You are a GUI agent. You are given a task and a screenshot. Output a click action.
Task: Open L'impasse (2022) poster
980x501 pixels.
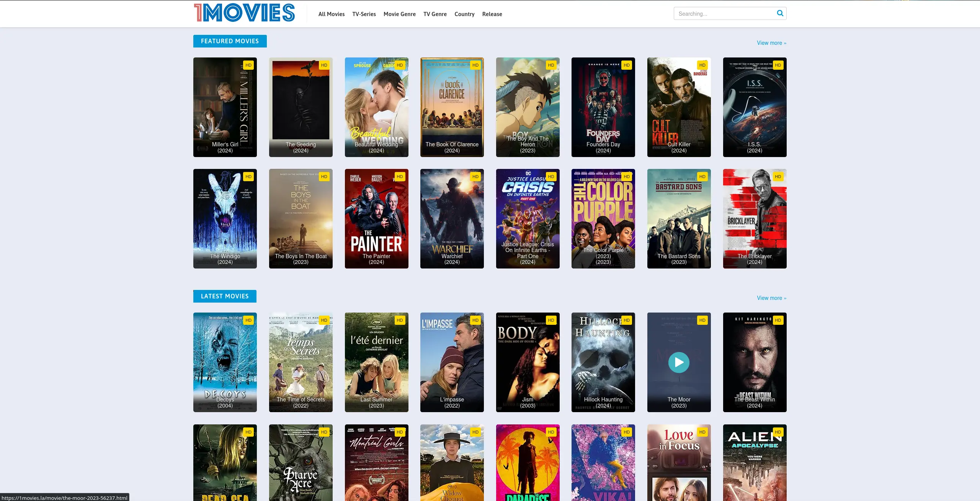pyautogui.click(x=452, y=362)
